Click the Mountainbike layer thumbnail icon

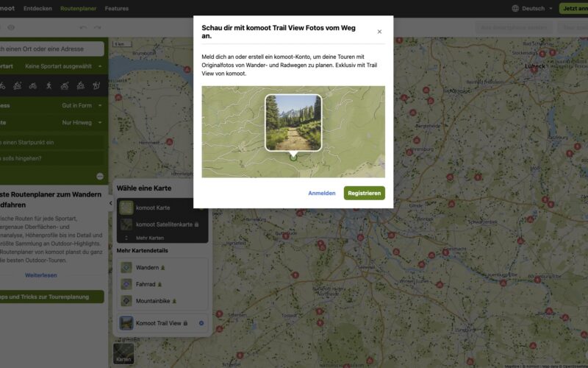[126, 301]
